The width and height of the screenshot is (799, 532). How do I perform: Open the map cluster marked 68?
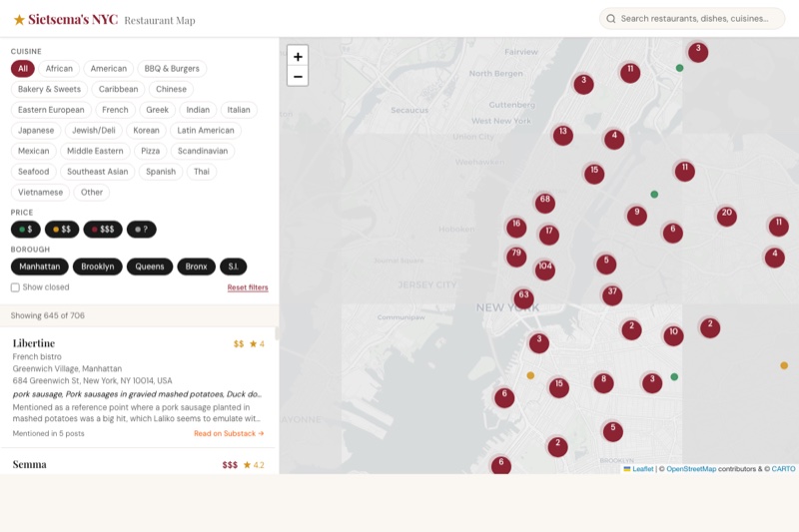(544, 203)
